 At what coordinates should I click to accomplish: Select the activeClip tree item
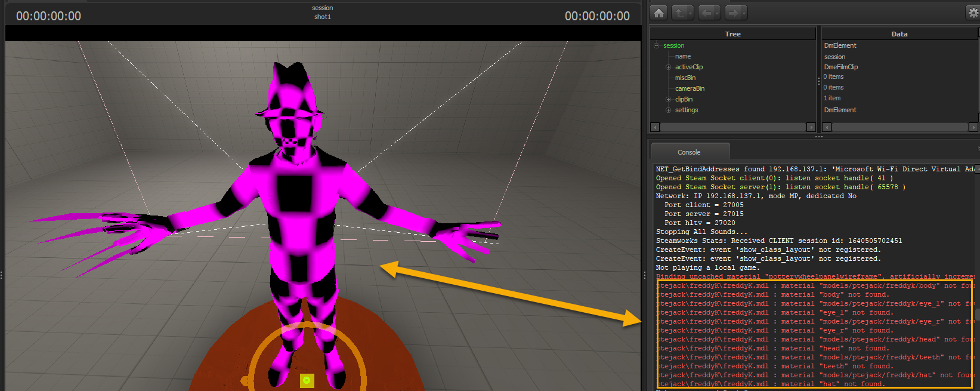click(689, 67)
